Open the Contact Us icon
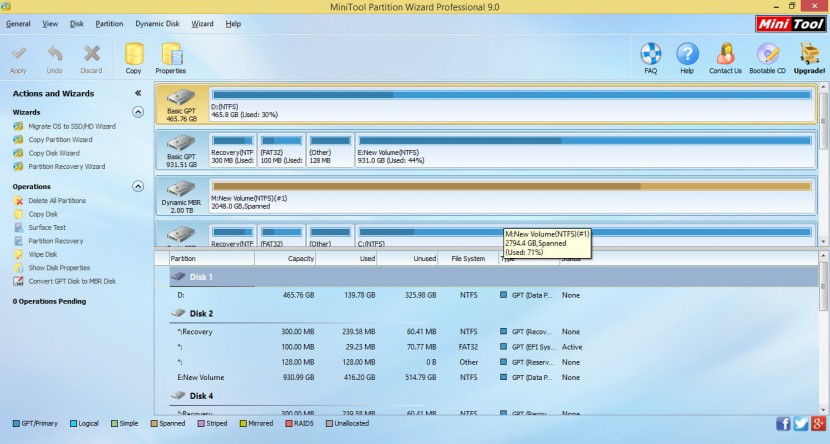830x444 pixels. (x=725, y=54)
